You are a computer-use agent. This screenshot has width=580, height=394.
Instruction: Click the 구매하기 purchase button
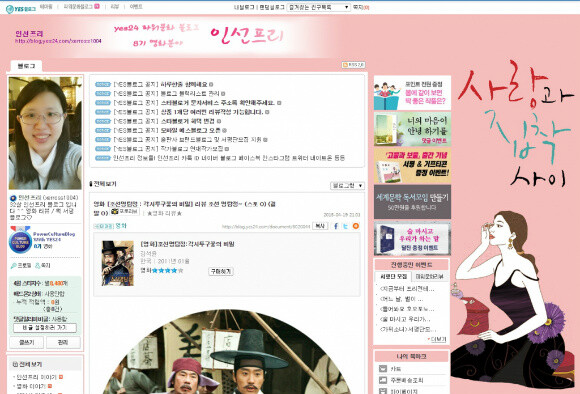pyautogui.click(x=221, y=272)
